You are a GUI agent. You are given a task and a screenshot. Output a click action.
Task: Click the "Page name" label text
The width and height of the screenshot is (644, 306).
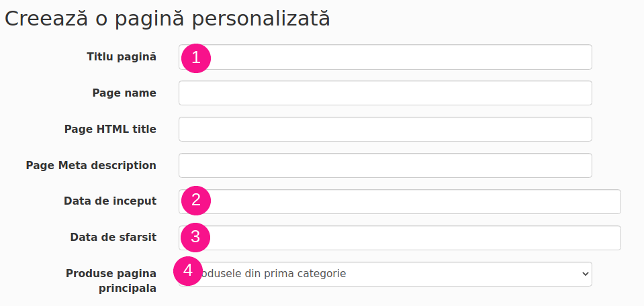tap(124, 93)
